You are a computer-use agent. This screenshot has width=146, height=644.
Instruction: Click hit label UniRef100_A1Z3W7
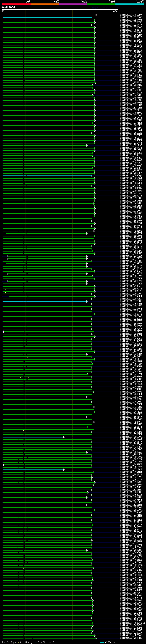pos(131,120)
